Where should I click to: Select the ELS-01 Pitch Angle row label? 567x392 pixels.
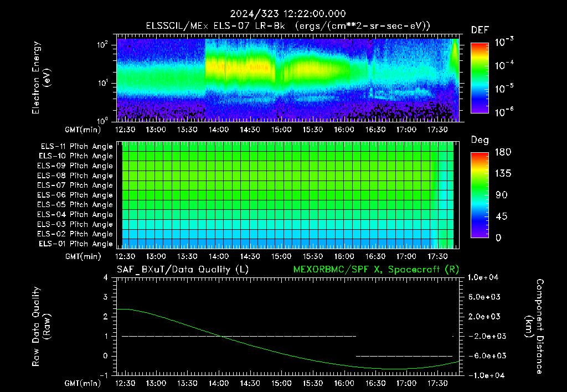point(76,244)
